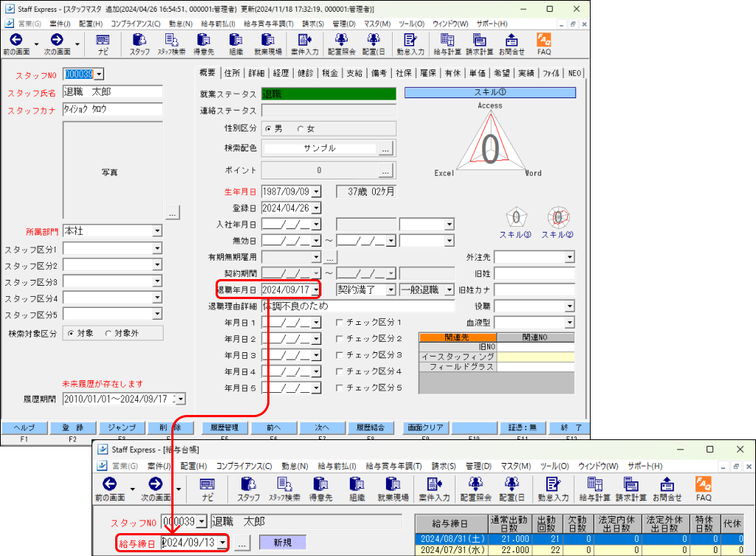
Task: Open スタッフ icon in Staff Master toolbar
Action: [x=140, y=44]
